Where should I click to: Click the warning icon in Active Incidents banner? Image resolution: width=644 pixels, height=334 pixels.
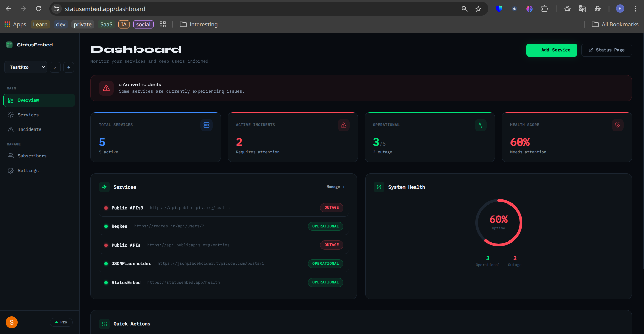[x=106, y=88]
